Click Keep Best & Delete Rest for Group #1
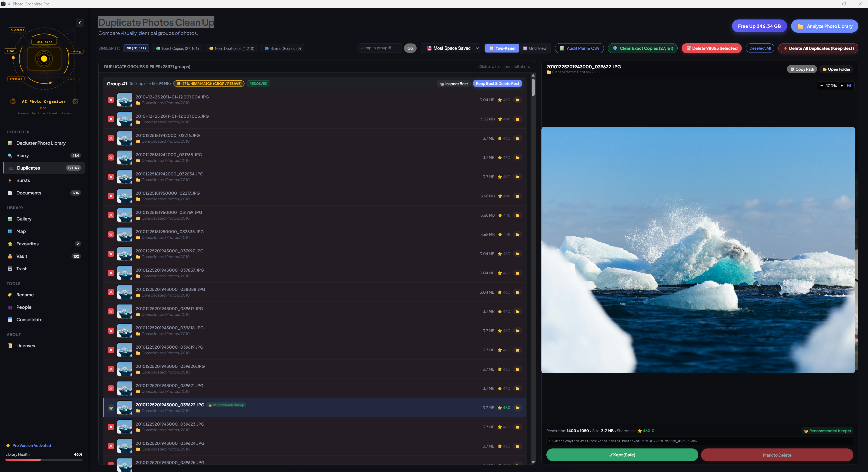Image resolution: width=868 pixels, height=472 pixels. [x=497, y=84]
